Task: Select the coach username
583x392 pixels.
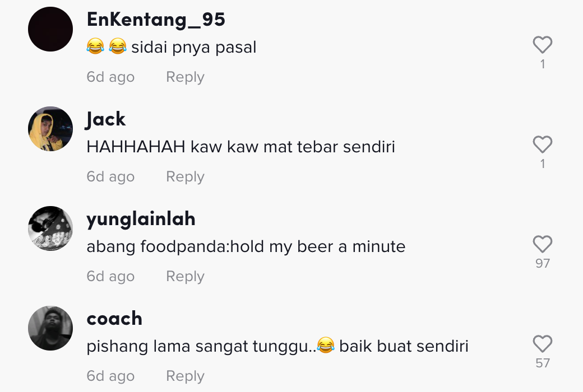Action: click(x=114, y=319)
